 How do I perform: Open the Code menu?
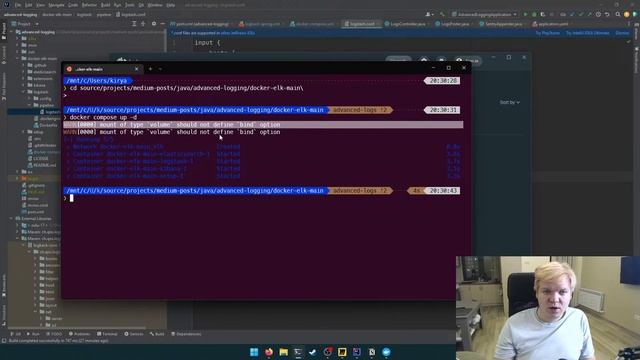point(73,5)
